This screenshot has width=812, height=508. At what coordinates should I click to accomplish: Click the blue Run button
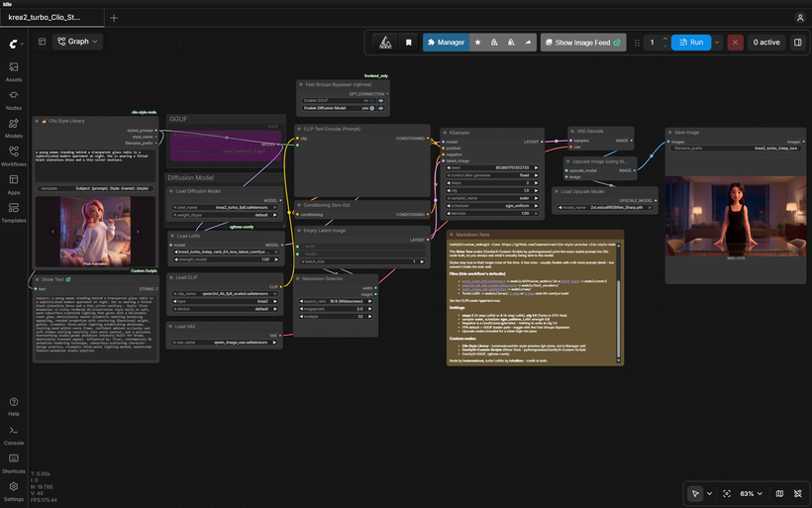click(691, 43)
